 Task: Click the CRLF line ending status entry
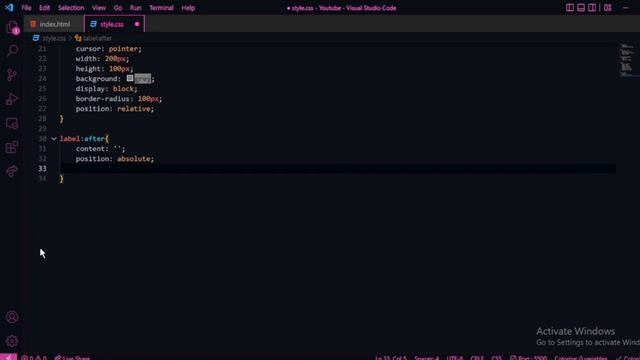[476, 358]
